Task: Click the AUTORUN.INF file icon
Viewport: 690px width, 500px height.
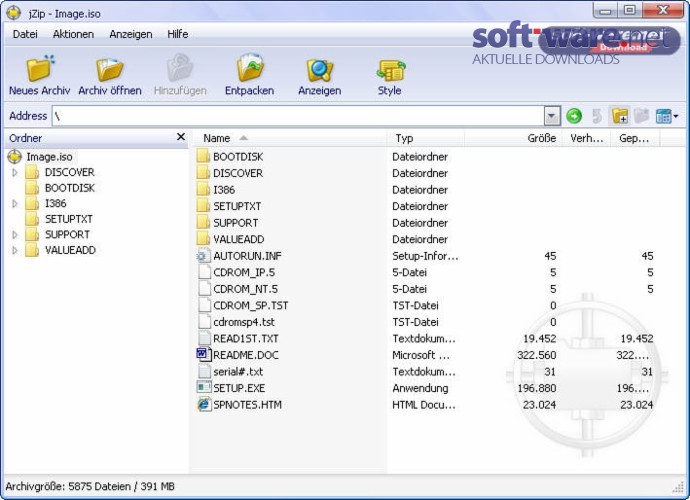Action: [203, 256]
